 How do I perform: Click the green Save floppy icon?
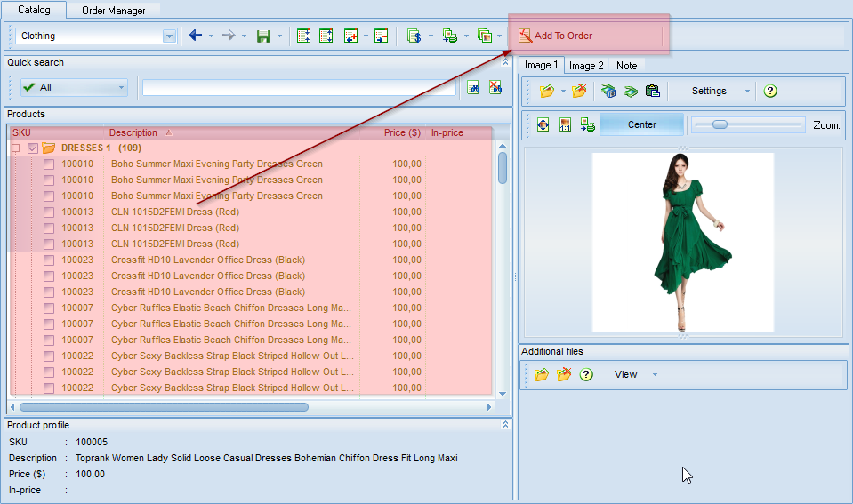(x=263, y=36)
